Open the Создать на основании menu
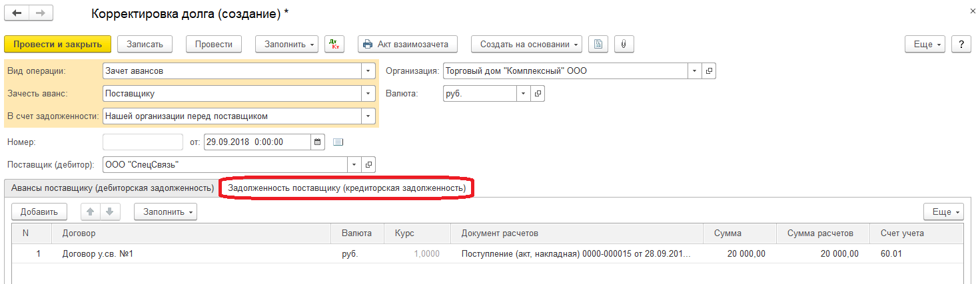980x284 pixels. [x=526, y=45]
